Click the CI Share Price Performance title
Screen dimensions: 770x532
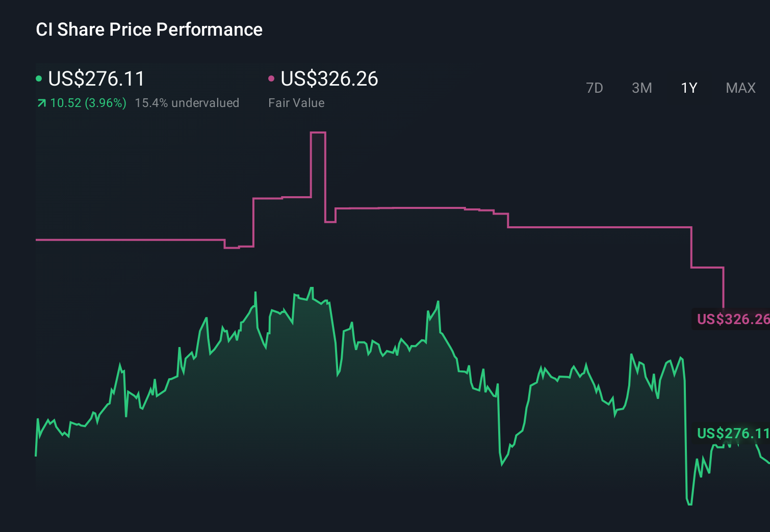[149, 30]
